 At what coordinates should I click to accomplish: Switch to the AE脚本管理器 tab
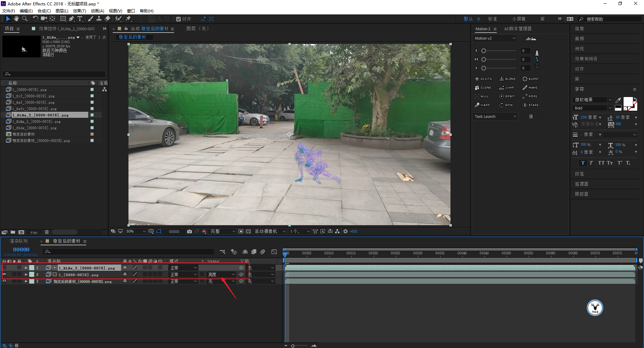pos(518,29)
